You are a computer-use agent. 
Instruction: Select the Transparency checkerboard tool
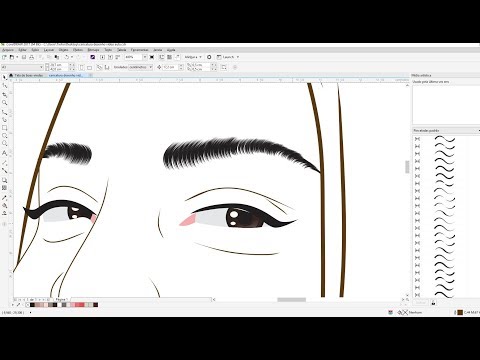pos(5,188)
